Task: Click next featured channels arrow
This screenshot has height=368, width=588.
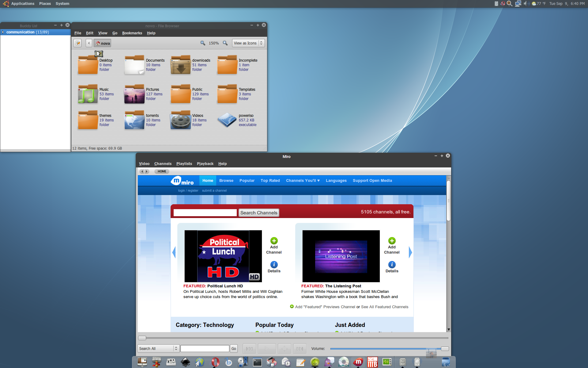Action: click(410, 252)
